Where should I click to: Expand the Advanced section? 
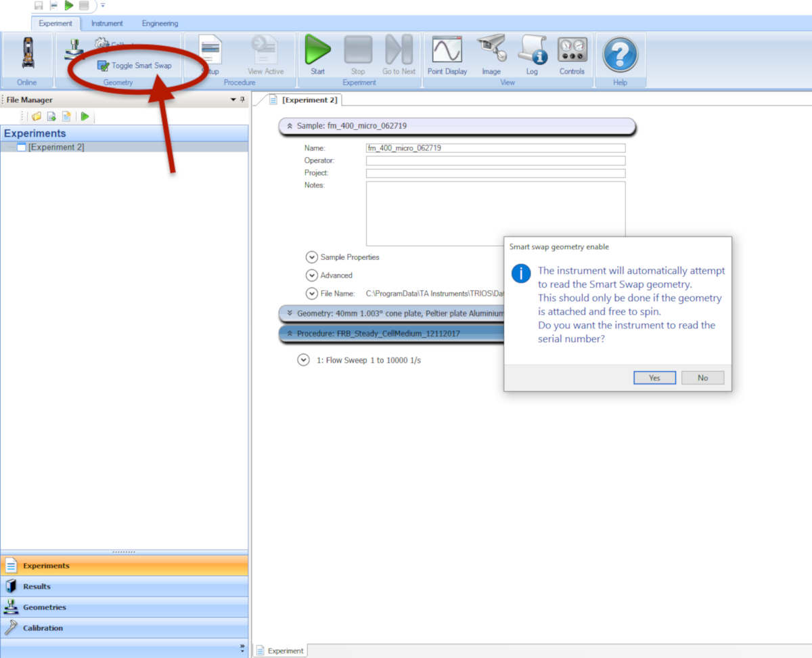(311, 276)
